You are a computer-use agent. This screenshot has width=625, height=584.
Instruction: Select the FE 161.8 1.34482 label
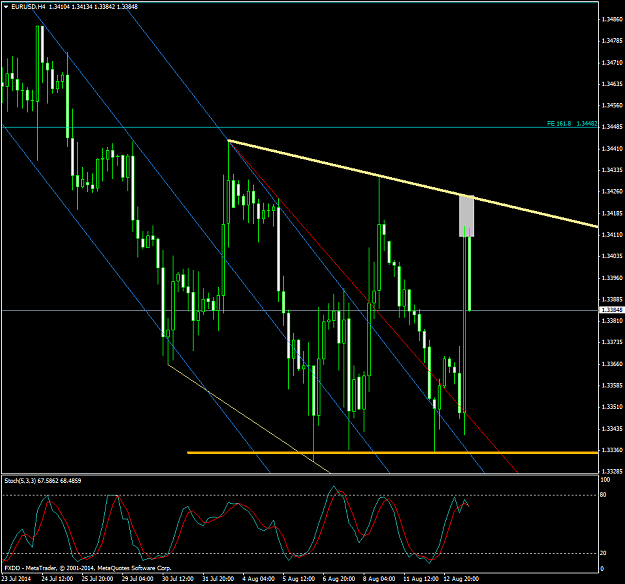click(x=572, y=124)
